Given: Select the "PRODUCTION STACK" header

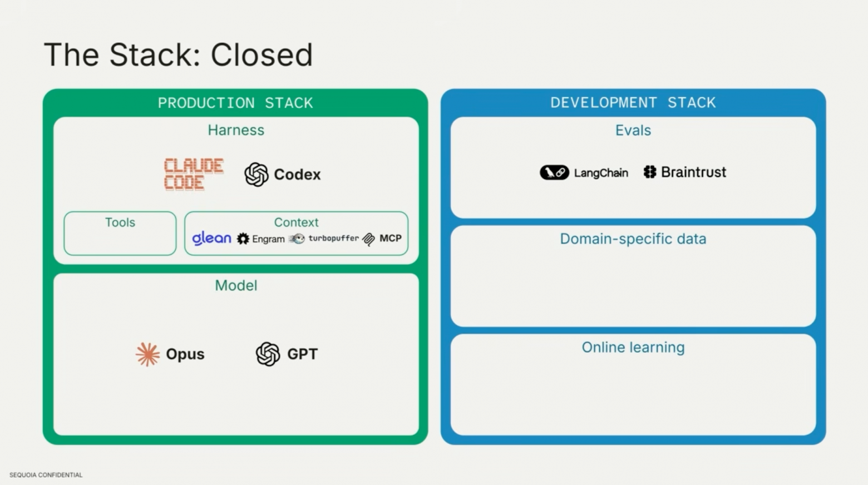Looking at the screenshot, I should [235, 103].
